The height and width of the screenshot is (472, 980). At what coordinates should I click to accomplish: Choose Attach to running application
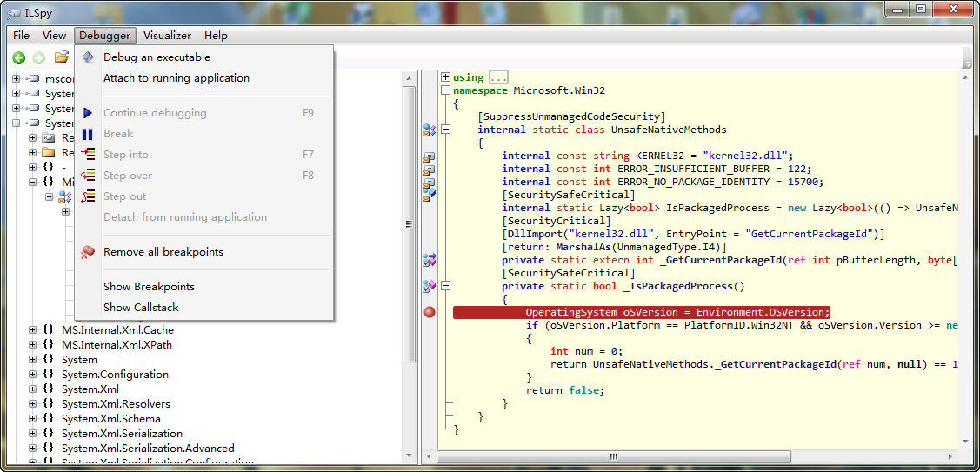(203, 78)
